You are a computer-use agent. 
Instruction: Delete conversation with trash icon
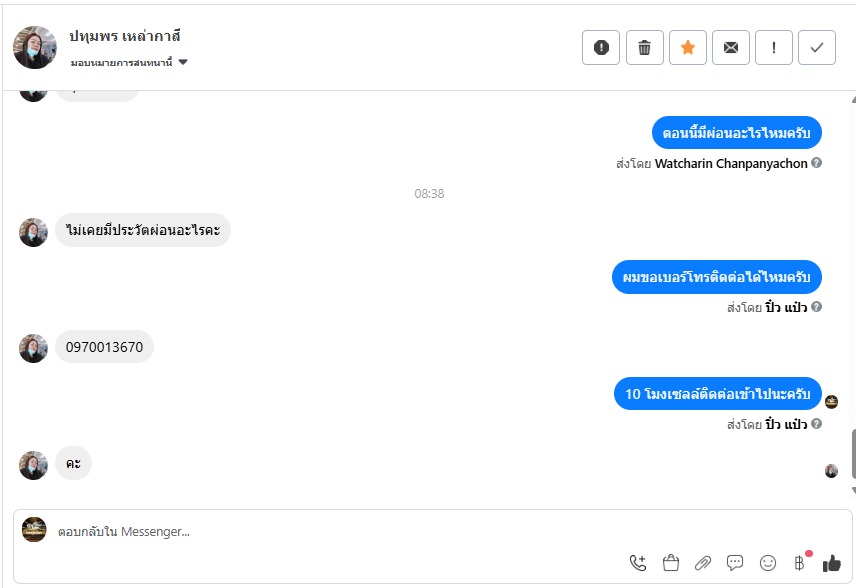pyautogui.click(x=644, y=47)
